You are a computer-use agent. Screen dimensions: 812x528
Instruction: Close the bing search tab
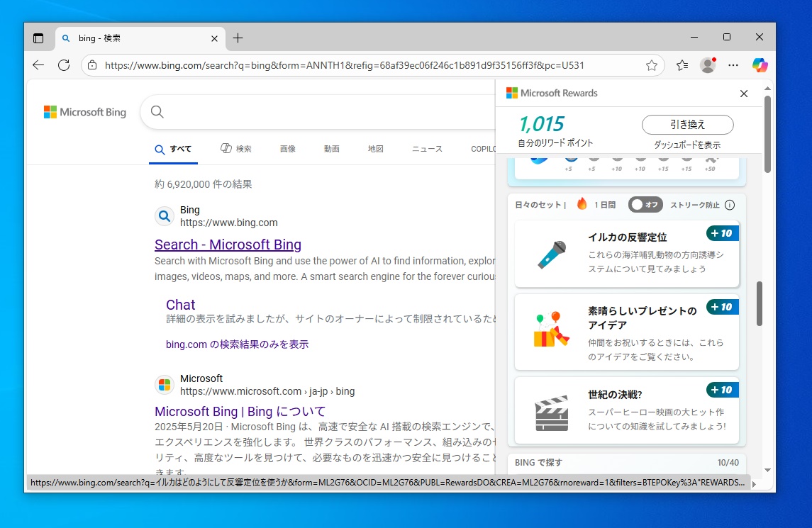(x=214, y=38)
